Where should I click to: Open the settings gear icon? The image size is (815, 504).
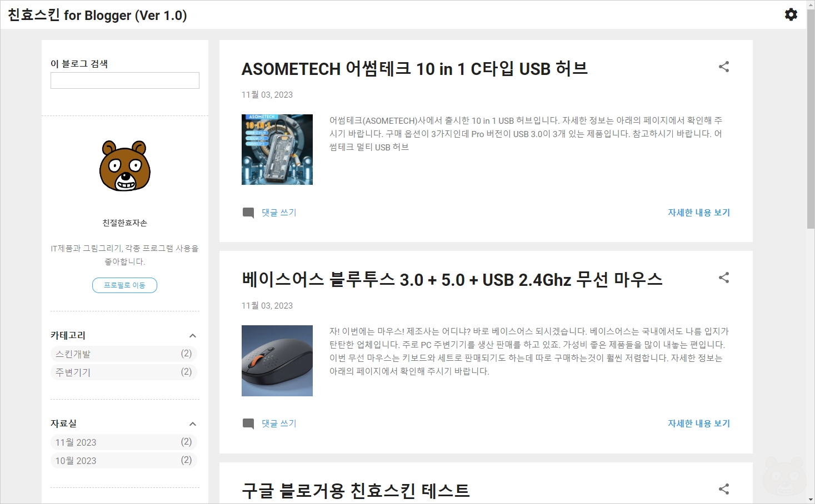(x=791, y=14)
